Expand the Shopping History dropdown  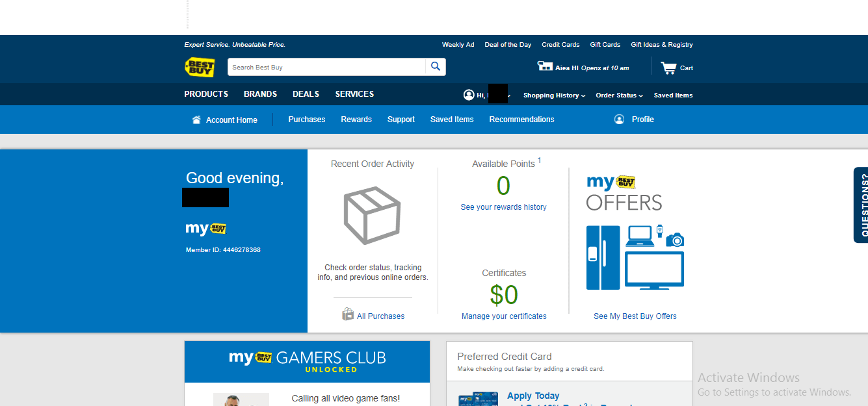[x=554, y=95]
